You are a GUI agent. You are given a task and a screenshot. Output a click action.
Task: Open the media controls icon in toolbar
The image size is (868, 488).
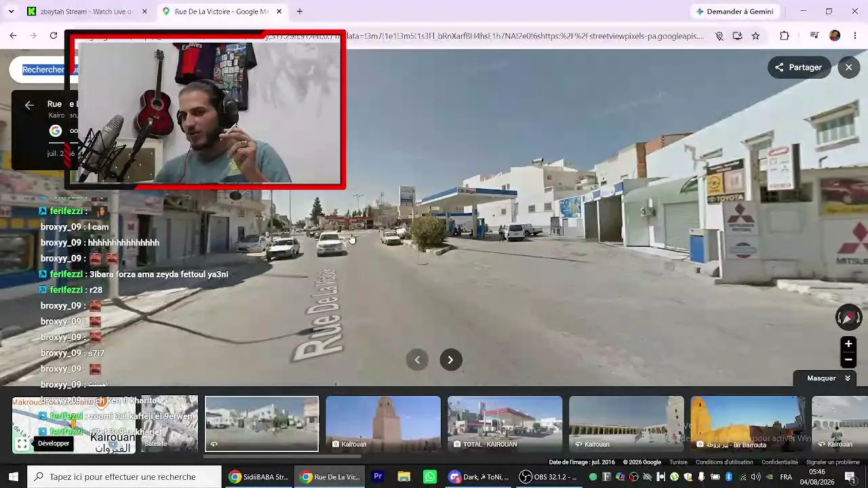pos(814,36)
